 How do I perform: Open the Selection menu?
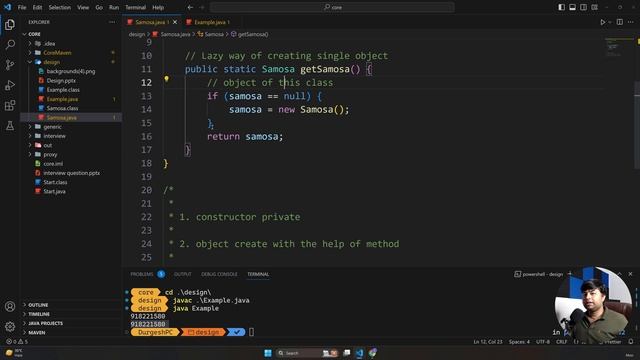pyautogui.click(x=60, y=7)
